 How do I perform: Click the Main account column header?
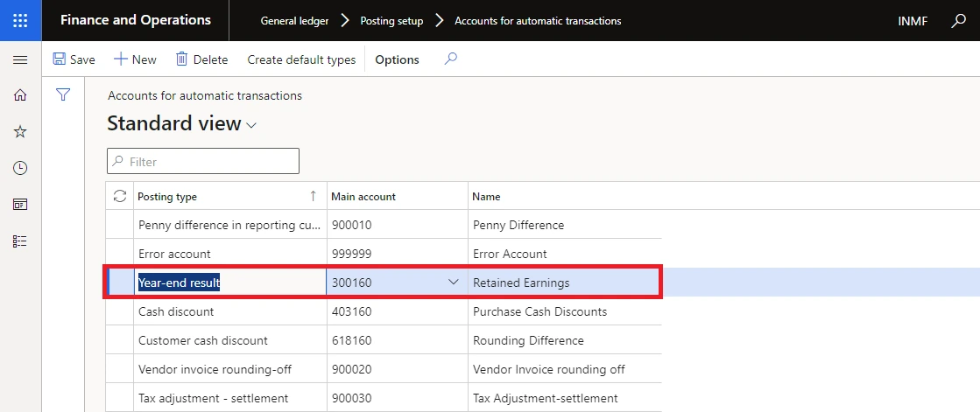(398, 196)
